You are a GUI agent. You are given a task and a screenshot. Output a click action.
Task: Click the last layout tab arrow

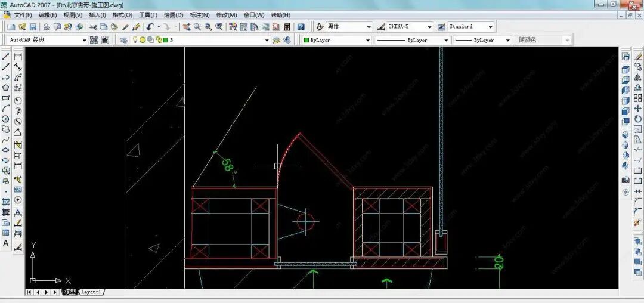(55, 292)
